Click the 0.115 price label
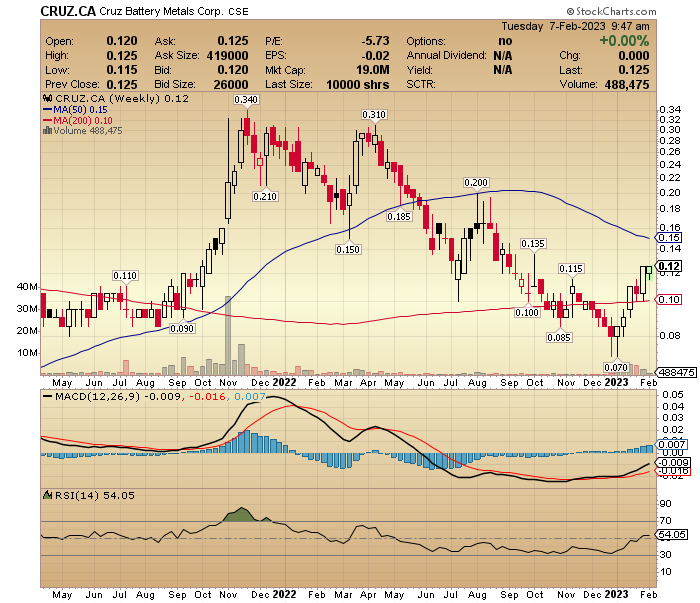Screen dimensions: 700x603 pos(571,269)
